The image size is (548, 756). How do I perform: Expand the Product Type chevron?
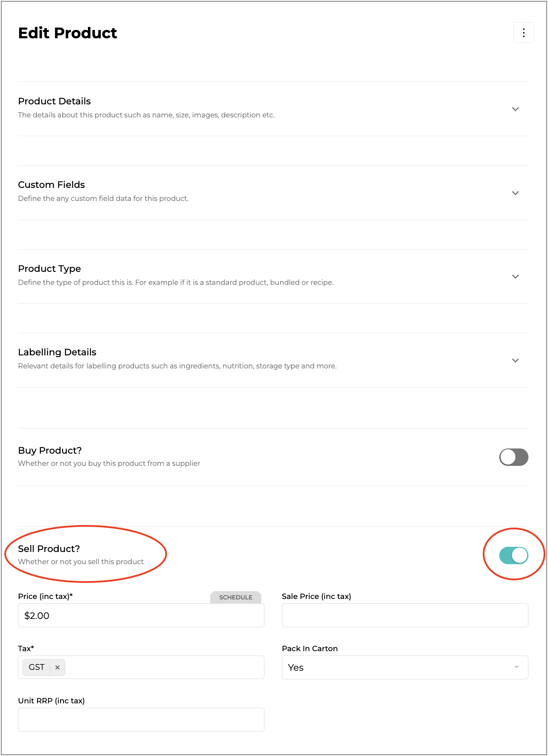pyautogui.click(x=515, y=277)
